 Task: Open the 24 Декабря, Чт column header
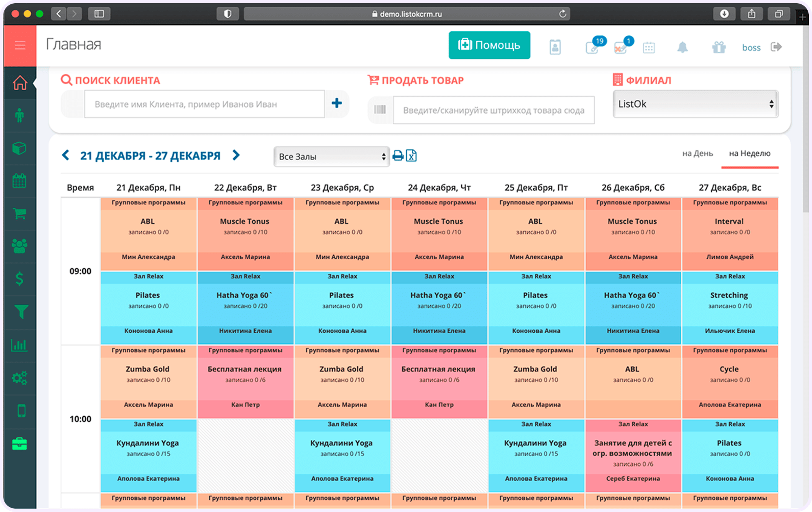click(439, 187)
